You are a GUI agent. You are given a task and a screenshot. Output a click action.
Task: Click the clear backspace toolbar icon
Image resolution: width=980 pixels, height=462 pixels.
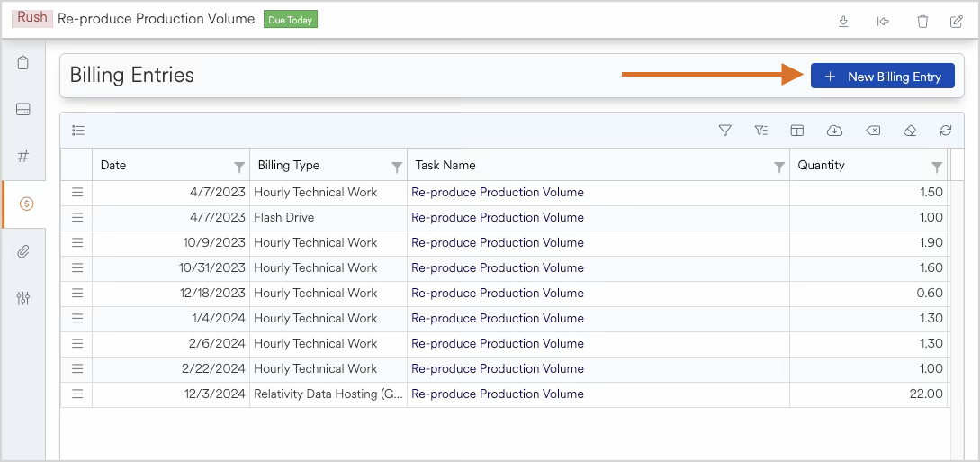click(x=873, y=130)
